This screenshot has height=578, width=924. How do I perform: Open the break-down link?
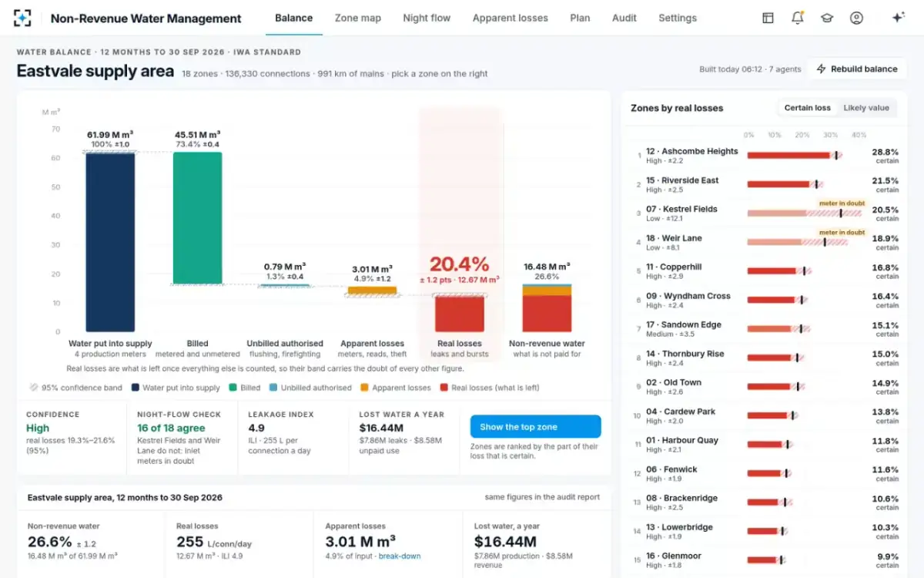(400, 556)
